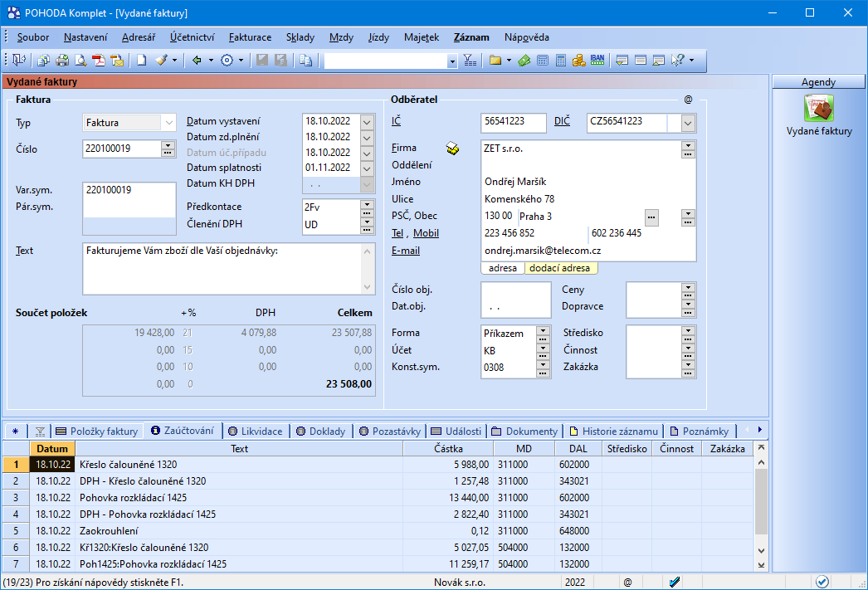Open print preview magnifier icon
Image resolution: width=868 pixels, height=590 pixels.
(x=80, y=61)
